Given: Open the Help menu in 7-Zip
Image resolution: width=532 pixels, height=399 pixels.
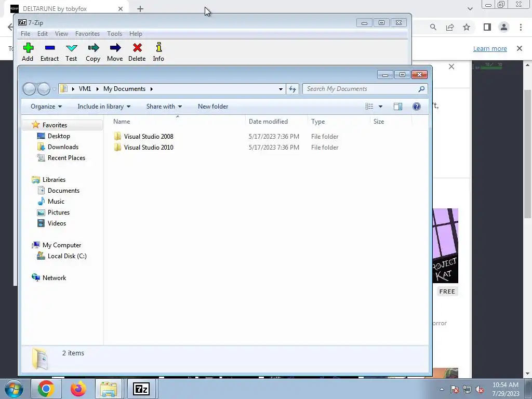Looking at the screenshot, I should 136,34.
